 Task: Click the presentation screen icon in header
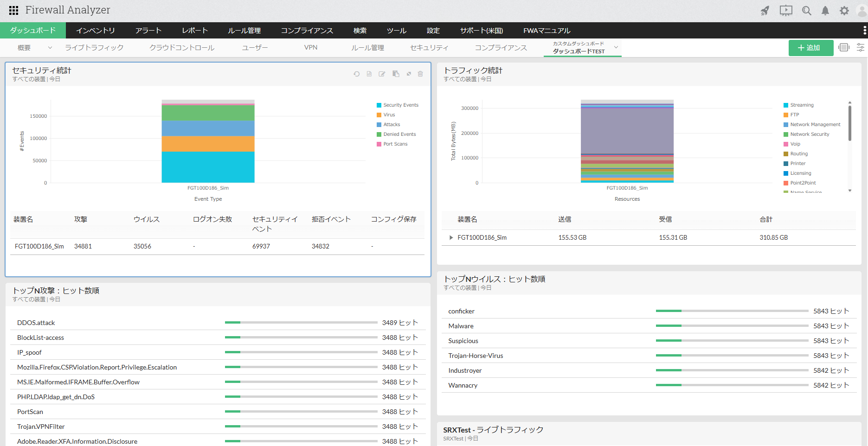click(786, 11)
